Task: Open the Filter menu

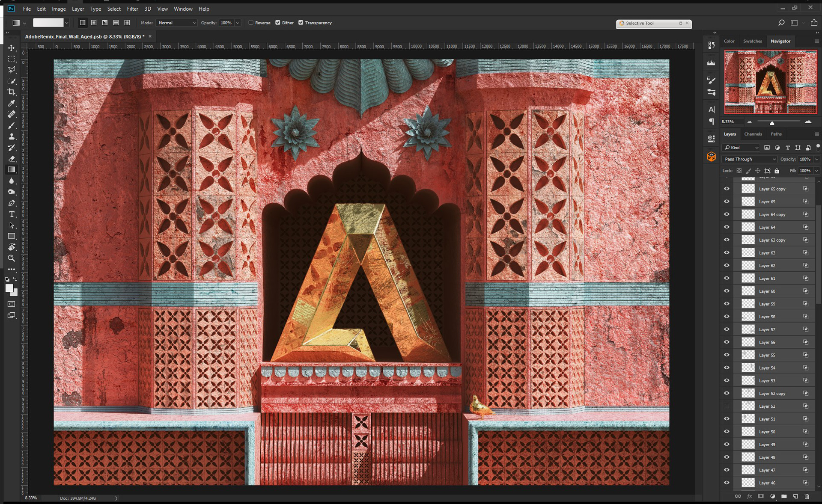Action: [132, 9]
